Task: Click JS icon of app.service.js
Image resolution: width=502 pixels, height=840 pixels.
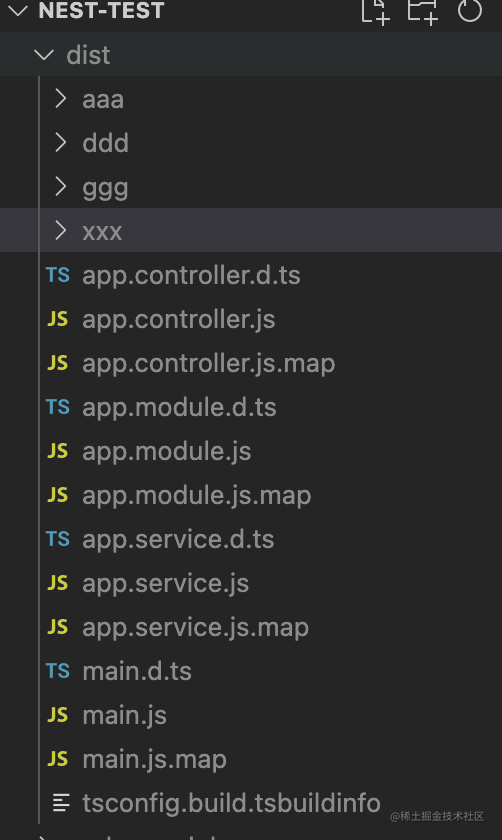Action: click(x=58, y=583)
